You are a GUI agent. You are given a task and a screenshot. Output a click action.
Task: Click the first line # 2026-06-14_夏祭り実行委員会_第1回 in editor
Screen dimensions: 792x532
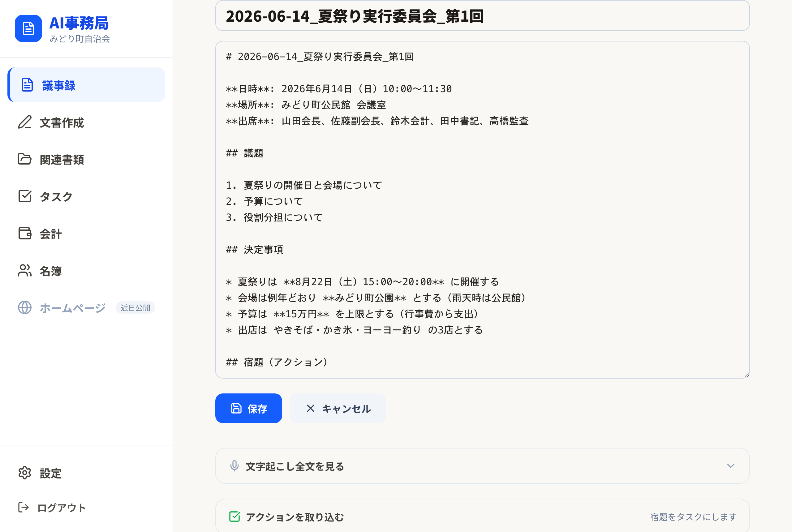point(320,57)
